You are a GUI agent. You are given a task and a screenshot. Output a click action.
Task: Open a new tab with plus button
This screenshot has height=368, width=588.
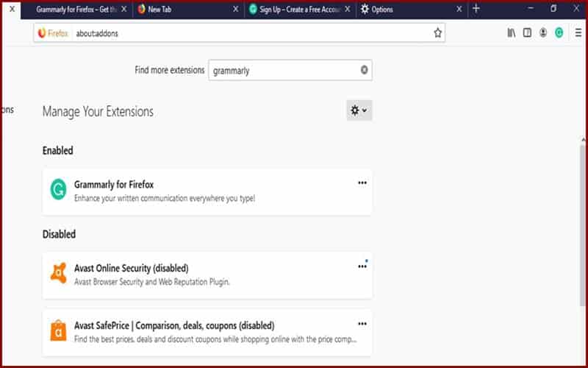[476, 9]
